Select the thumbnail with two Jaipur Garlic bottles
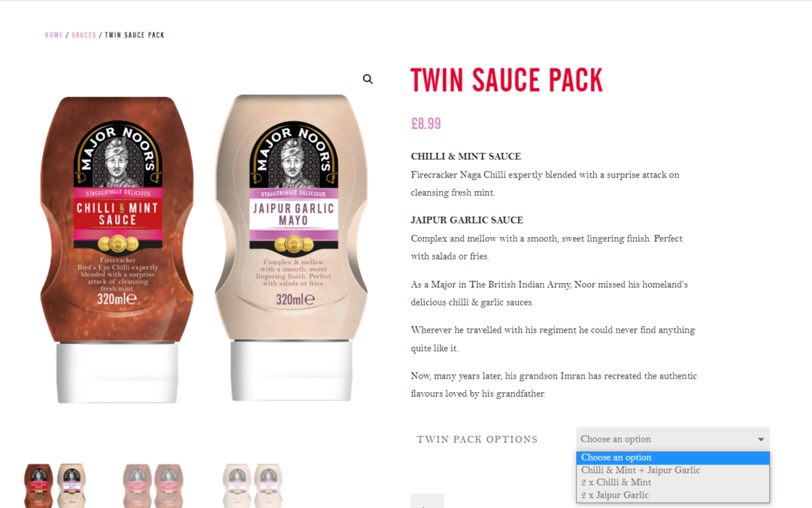 point(252,485)
